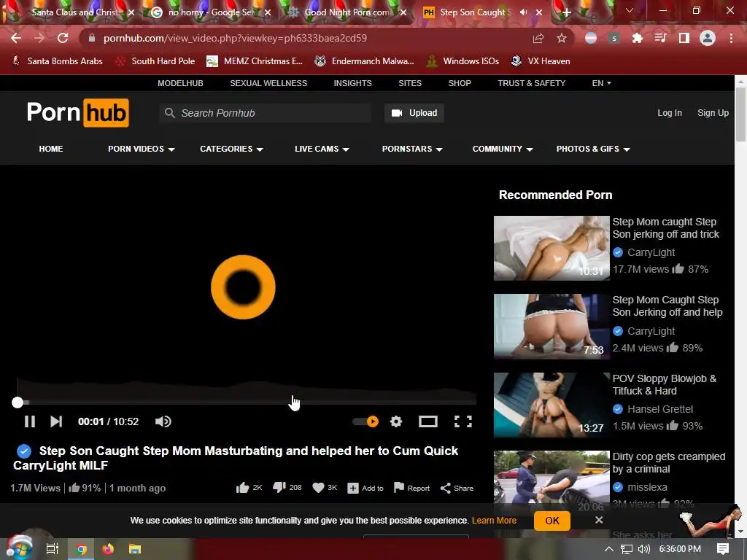View site information via the lock icon
Screen dimensions: 747x560
point(92,38)
